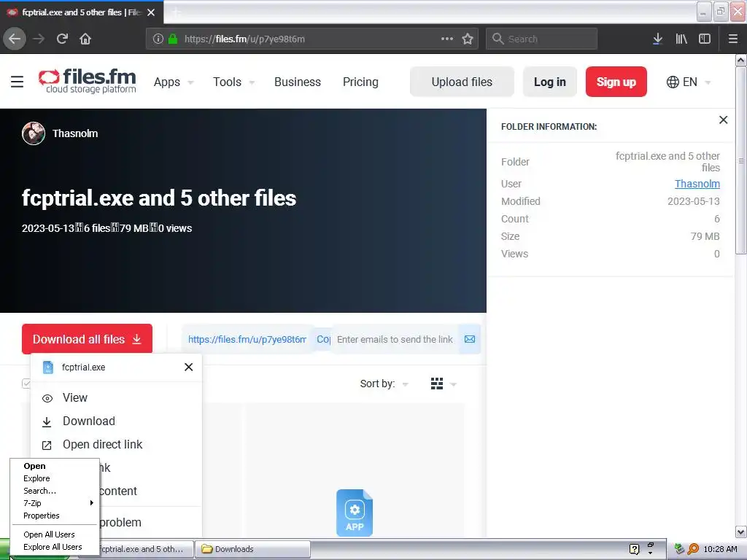The width and height of the screenshot is (747, 560).
Task: Toggle the select-all files checkbox
Action: [26, 384]
